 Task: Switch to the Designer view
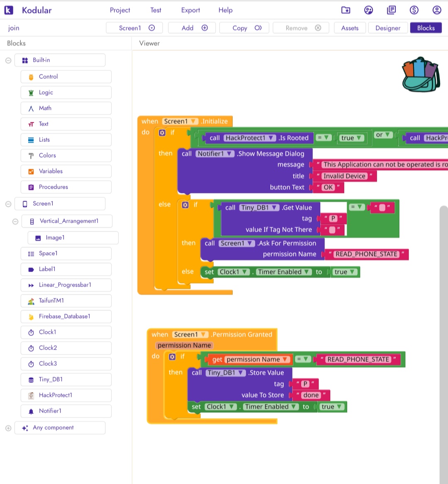coord(388,28)
